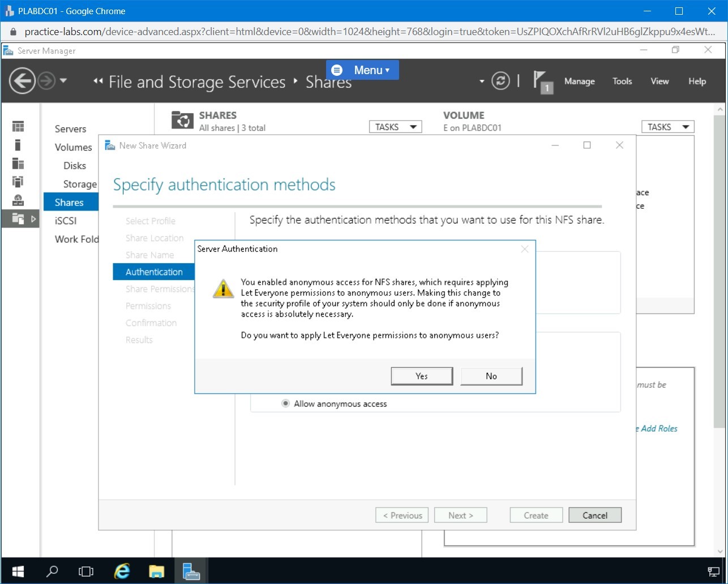Click the site lock icon in Chrome
The height and width of the screenshot is (584, 728).
[14, 32]
